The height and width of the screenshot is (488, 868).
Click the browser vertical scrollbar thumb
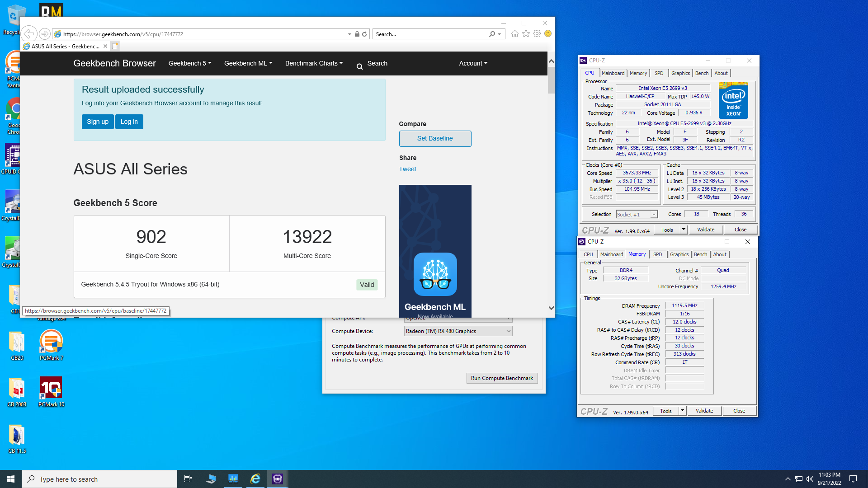click(x=551, y=80)
